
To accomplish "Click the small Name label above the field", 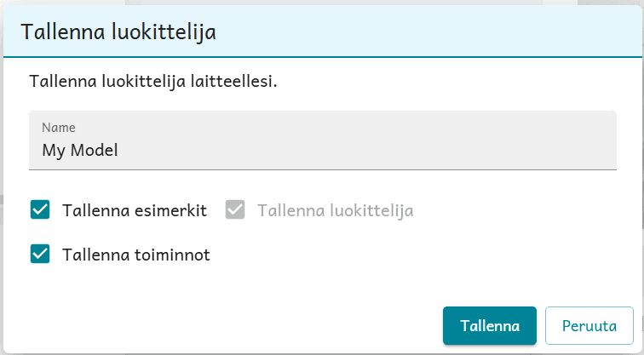I will [59, 128].
